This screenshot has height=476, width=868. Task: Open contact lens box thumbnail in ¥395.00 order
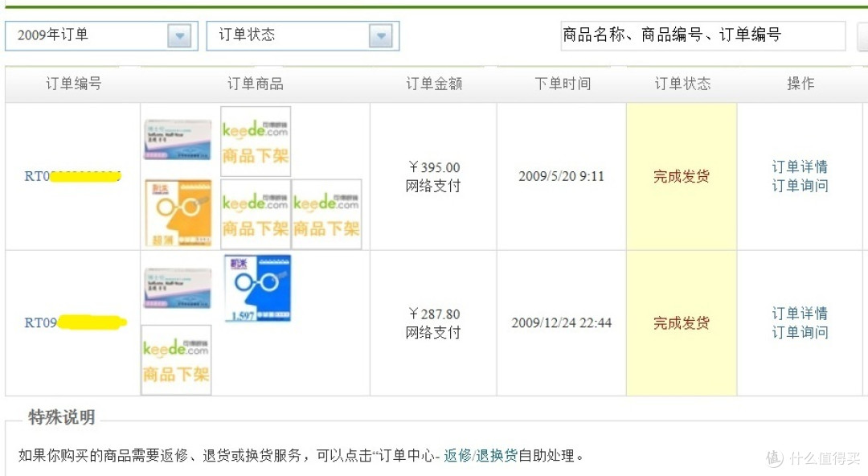[x=178, y=139]
